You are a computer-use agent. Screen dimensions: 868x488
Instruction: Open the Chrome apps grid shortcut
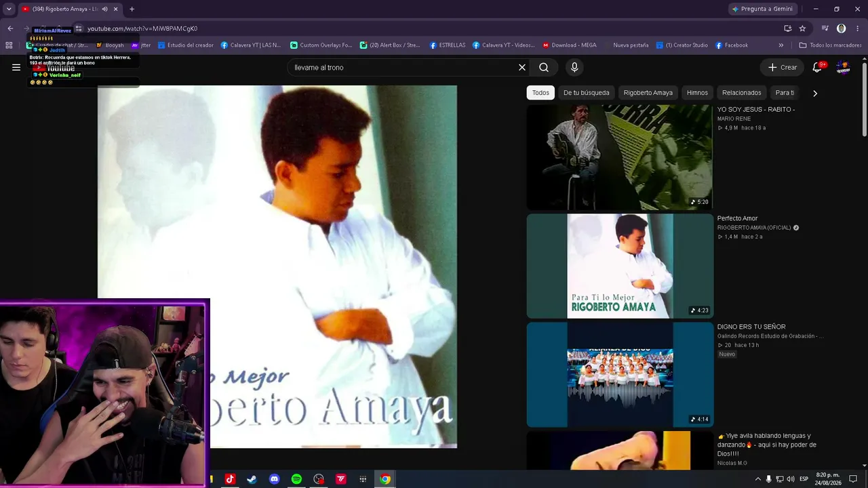pos(9,45)
